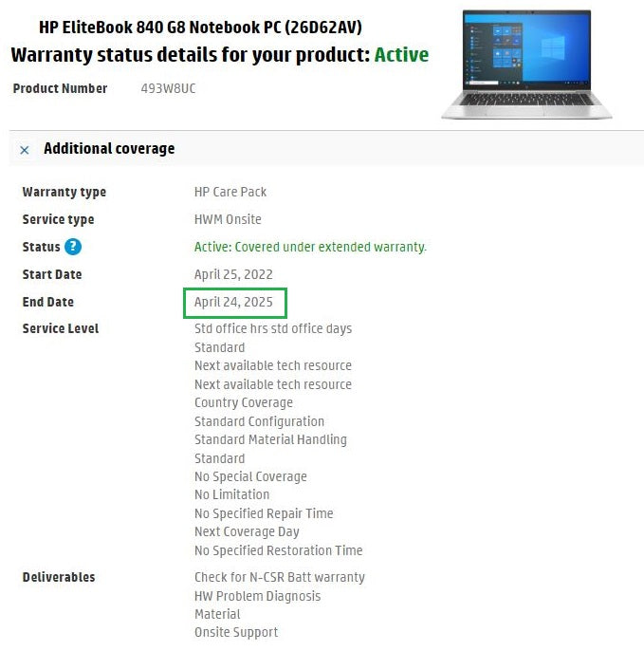Click the Additional coverage section heading
644x651 pixels.
[109, 149]
